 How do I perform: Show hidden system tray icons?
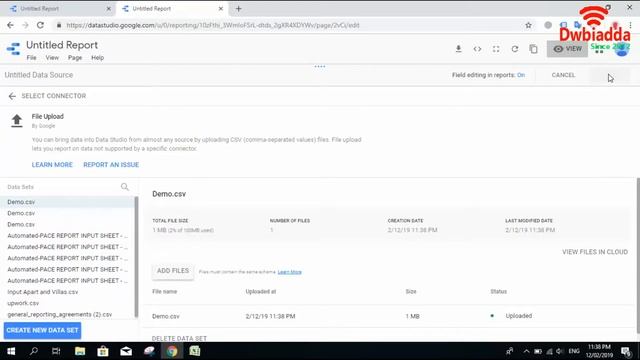click(x=526, y=351)
